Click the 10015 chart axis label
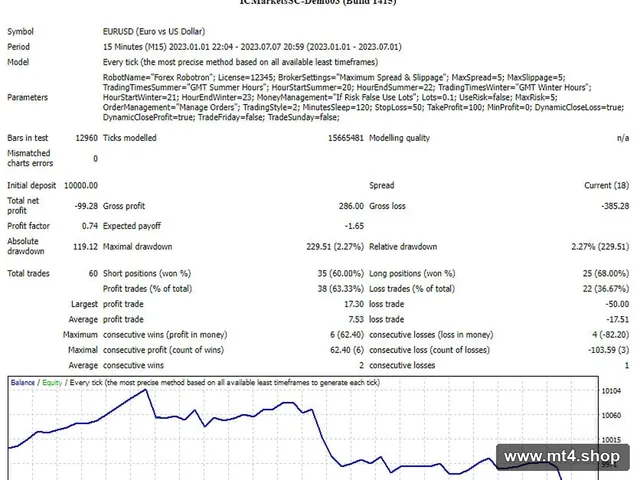This screenshot has width=640, height=480. tap(611, 440)
